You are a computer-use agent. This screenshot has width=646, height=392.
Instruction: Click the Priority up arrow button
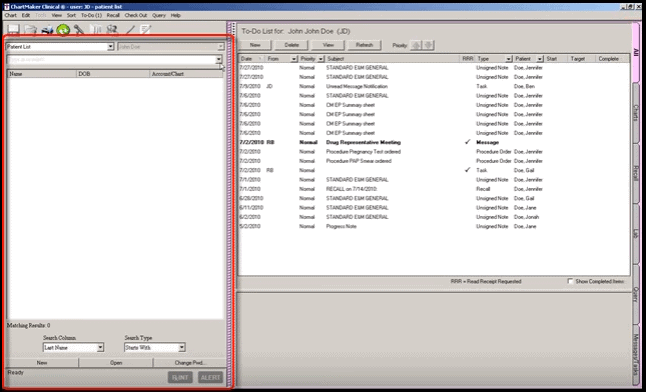pos(416,45)
